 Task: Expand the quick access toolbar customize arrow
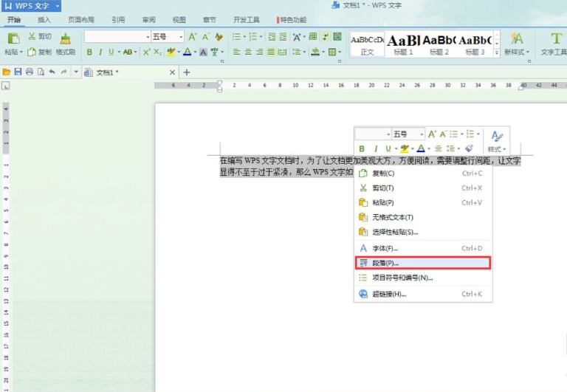tap(76, 72)
